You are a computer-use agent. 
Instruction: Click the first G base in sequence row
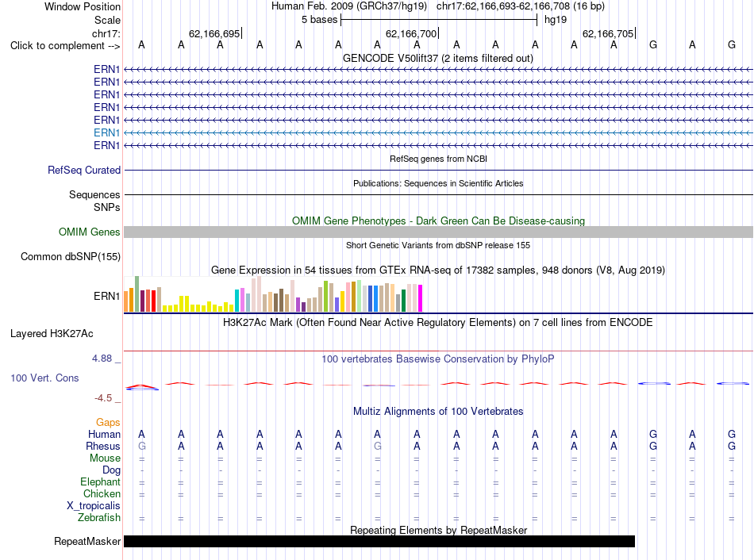653,45
